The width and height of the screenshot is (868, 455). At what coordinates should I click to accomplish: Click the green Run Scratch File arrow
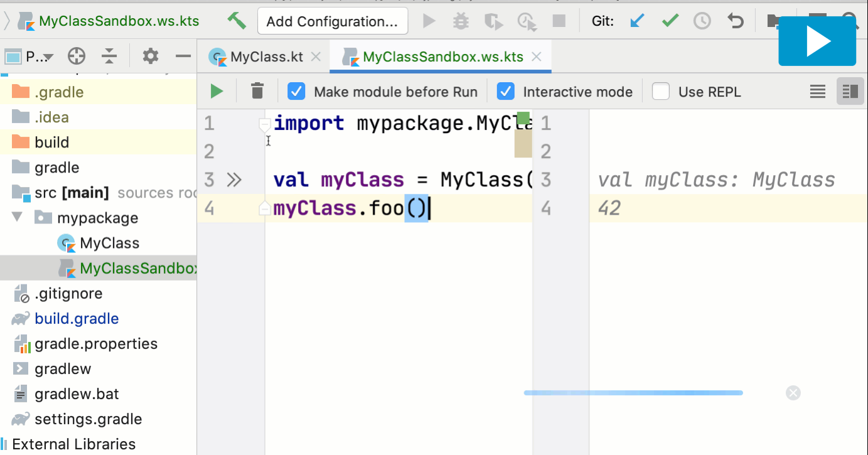tap(217, 92)
